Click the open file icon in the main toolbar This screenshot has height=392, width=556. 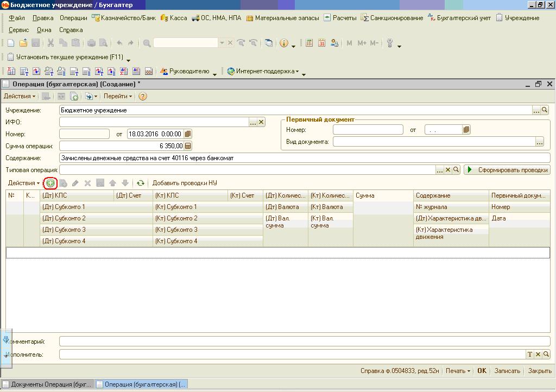tap(23, 43)
